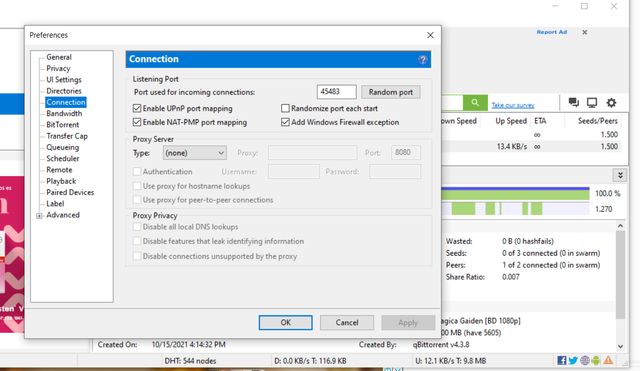
Task: Open Label preferences page
Action: click(x=55, y=204)
